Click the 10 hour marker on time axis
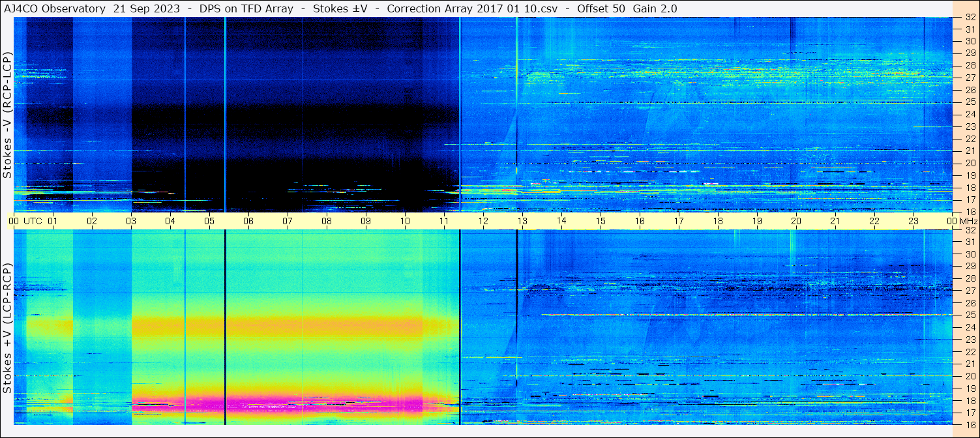The height and width of the screenshot is (438, 980). (405, 221)
